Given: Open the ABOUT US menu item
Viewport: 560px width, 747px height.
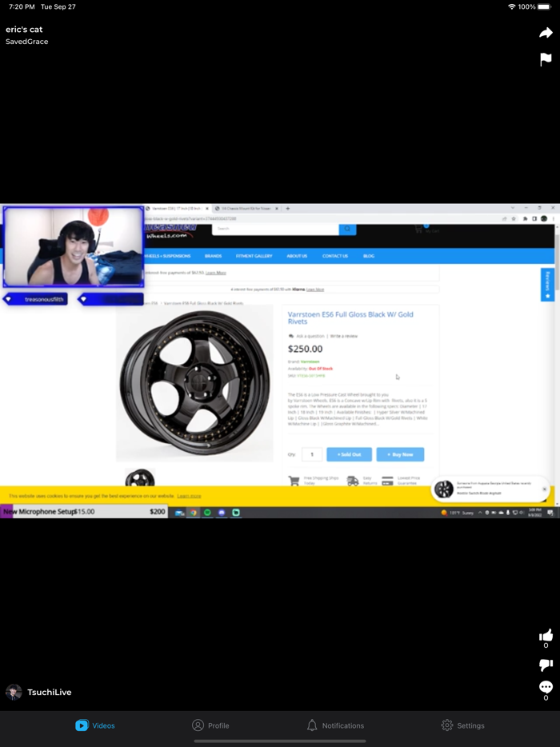Looking at the screenshot, I should pos(297,256).
